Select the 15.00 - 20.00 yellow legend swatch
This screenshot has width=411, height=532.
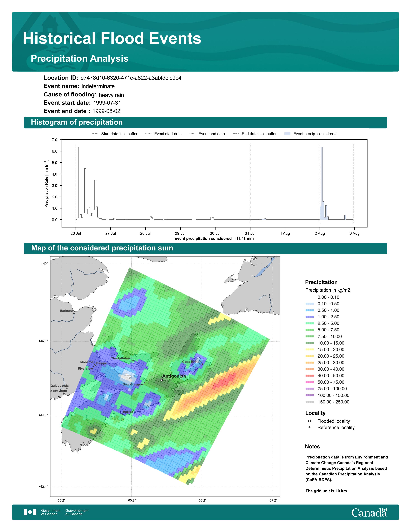coord(309,350)
